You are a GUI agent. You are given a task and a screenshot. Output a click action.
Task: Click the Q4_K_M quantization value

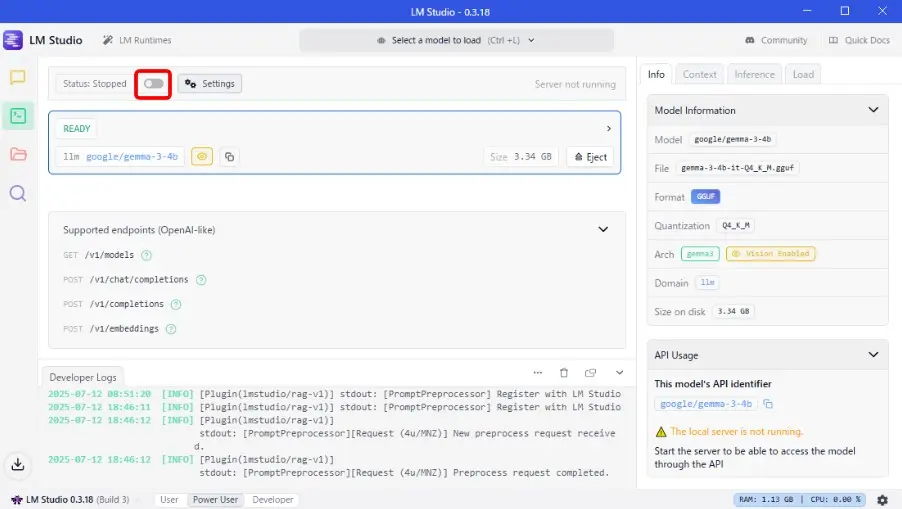735,225
